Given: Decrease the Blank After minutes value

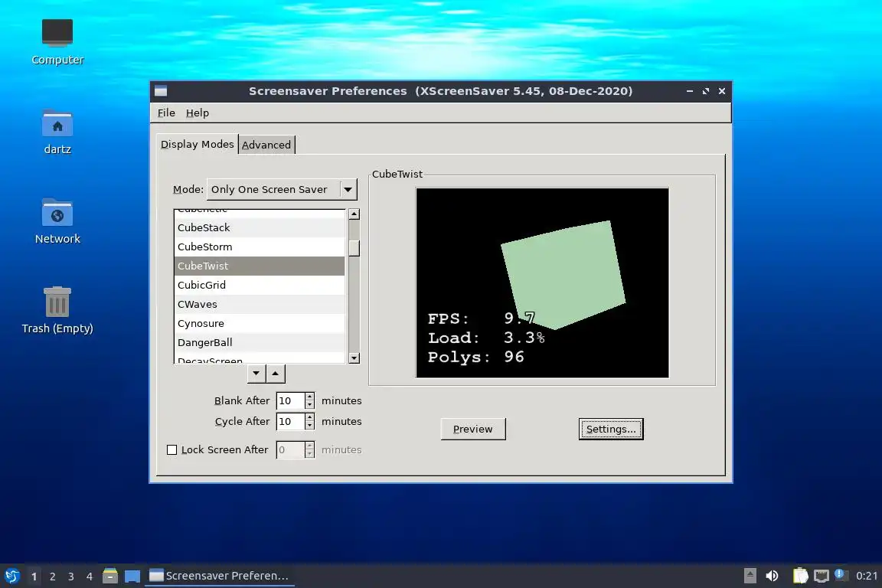Looking at the screenshot, I should click(x=309, y=404).
